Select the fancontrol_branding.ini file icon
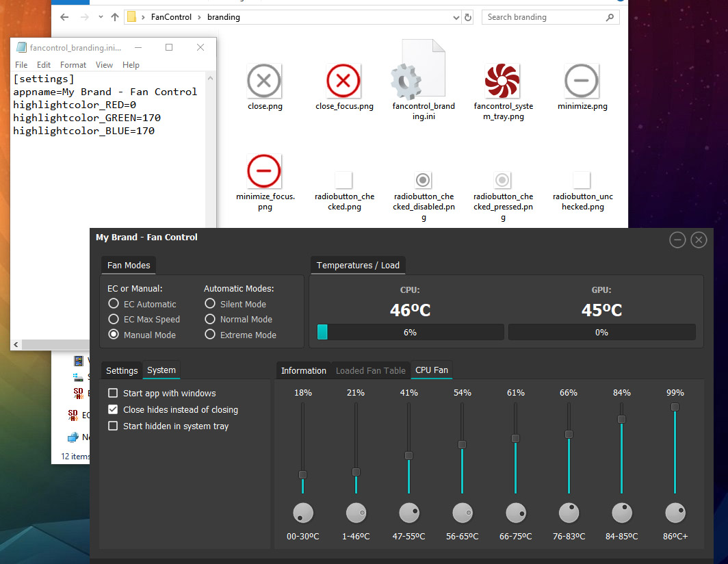 click(x=418, y=70)
